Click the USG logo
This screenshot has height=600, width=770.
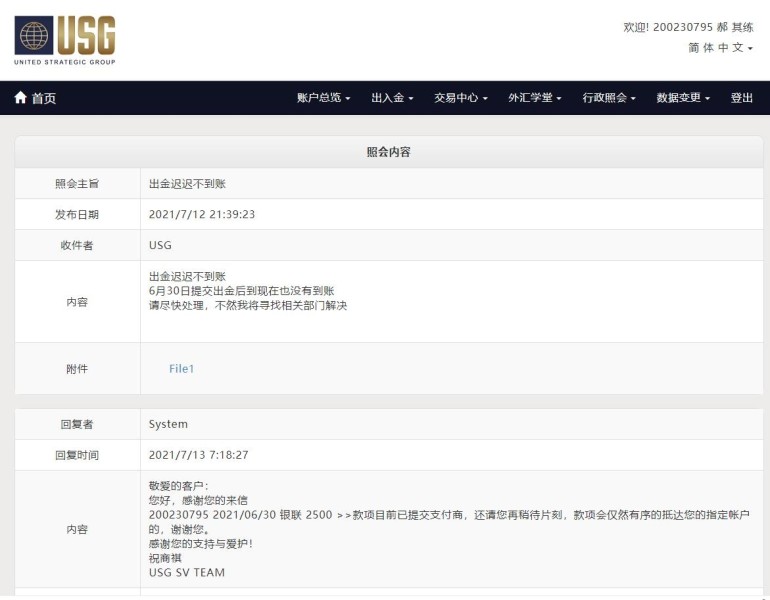coord(65,41)
